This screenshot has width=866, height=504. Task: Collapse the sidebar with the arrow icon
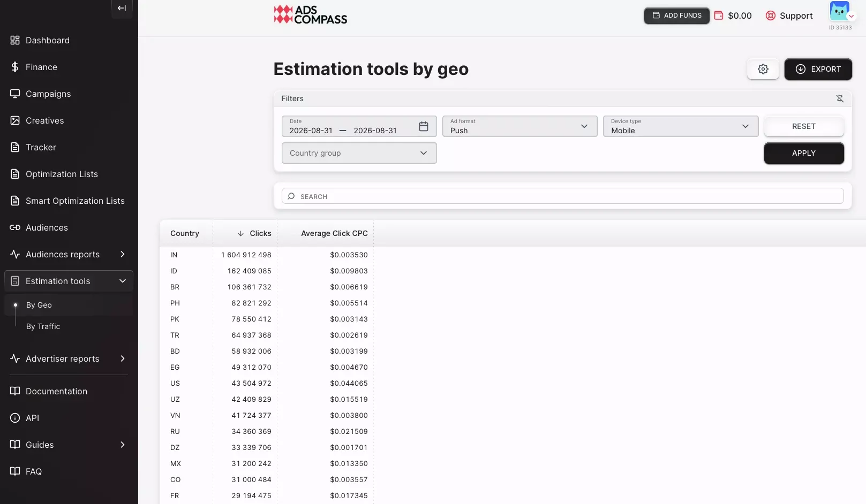122,8
